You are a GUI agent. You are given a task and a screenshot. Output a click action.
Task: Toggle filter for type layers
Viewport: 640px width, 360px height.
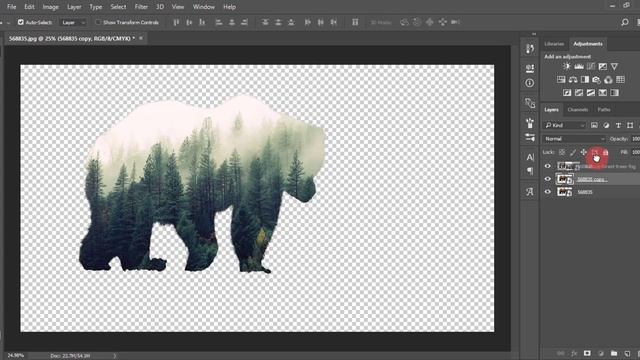tap(618, 125)
